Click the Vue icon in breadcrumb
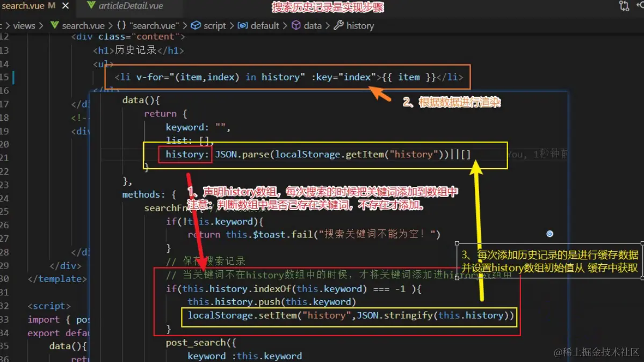Screen dimensions: 644x362 click(x=54, y=25)
